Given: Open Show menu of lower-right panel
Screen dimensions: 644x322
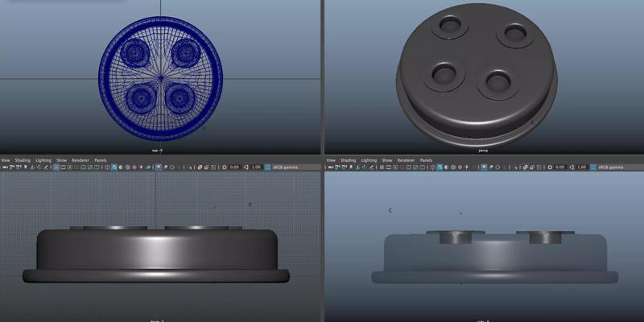Looking at the screenshot, I should tap(387, 160).
